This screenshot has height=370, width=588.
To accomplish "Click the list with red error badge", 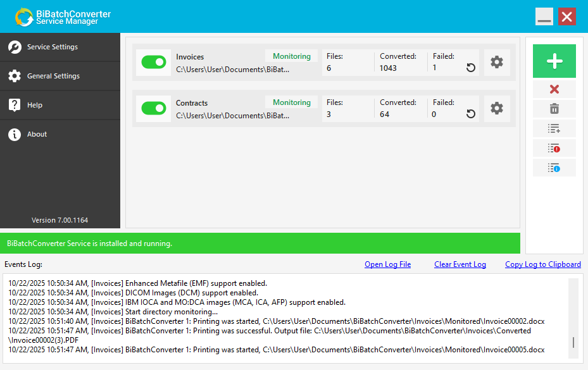I will 554,148.
